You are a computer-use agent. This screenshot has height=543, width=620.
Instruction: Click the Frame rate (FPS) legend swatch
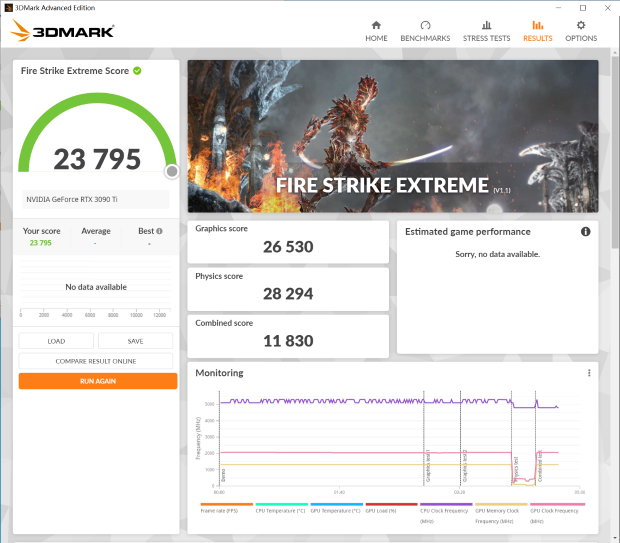(x=227, y=504)
